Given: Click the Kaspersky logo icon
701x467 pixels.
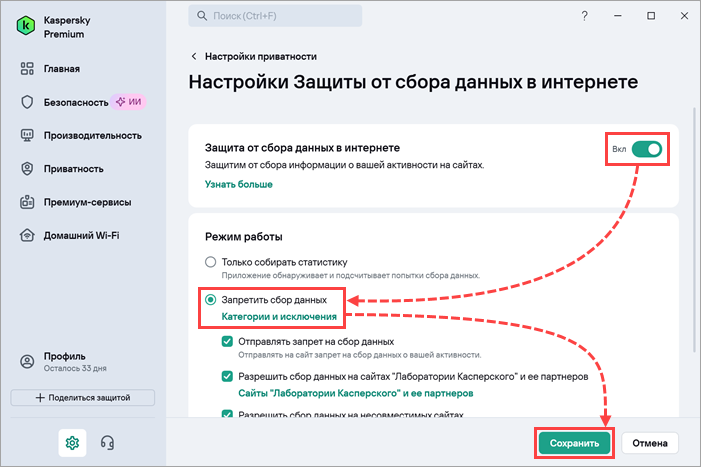Looking at the screenshot, I should tap(26, 25).
